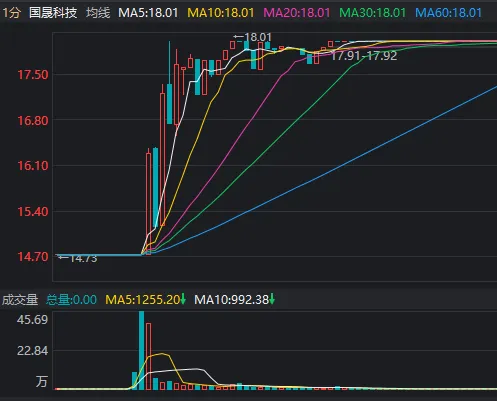Click the 14.73 low price marker
The height and width of the screenshot is (401, 497).
78,259
